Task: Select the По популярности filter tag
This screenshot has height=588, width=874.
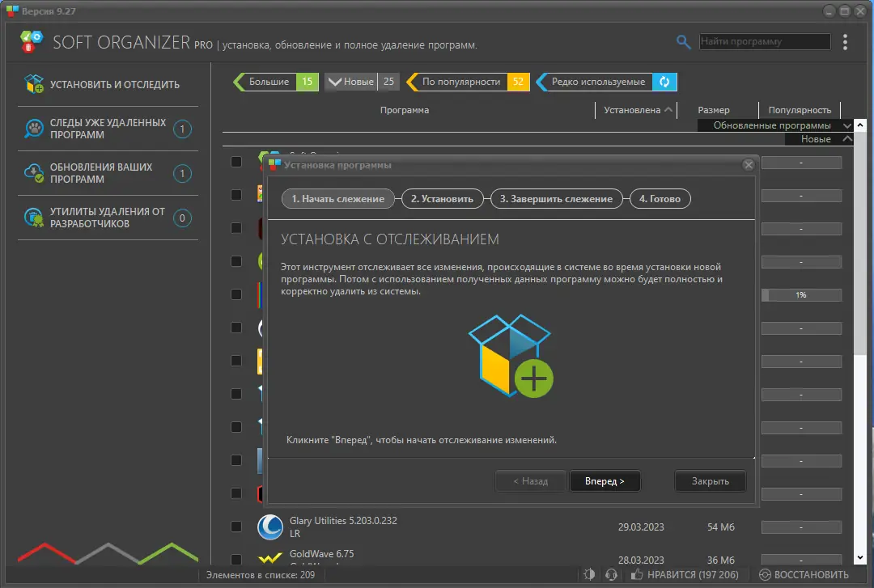Action: click(469, 82)
